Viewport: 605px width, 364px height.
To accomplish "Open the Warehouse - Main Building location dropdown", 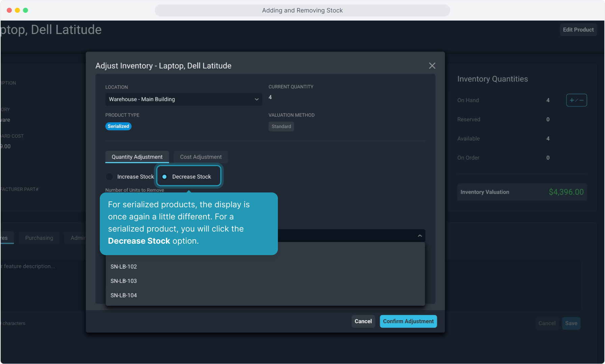I will [183, 99].
